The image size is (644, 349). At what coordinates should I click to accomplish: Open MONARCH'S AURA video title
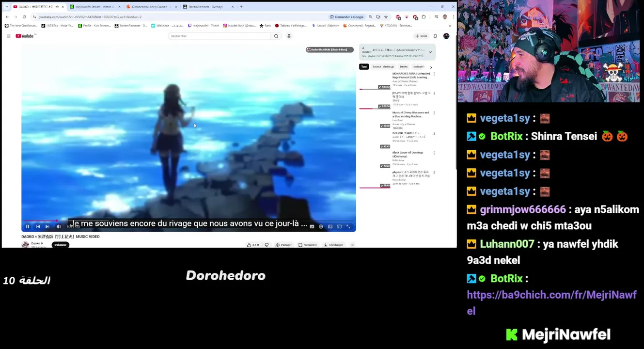(411, 75)
